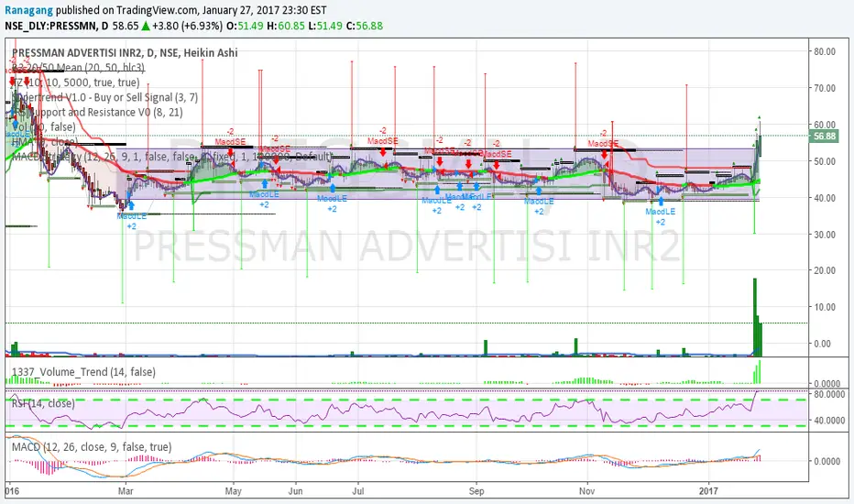Click the 30.00 price axis label
The image size is (854, 504).
tap(825, 235)
